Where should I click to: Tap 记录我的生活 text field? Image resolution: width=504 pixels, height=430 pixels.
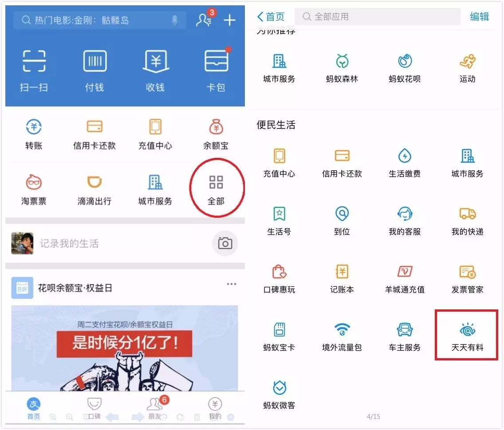pyautogui.click(x=69, y=243)
